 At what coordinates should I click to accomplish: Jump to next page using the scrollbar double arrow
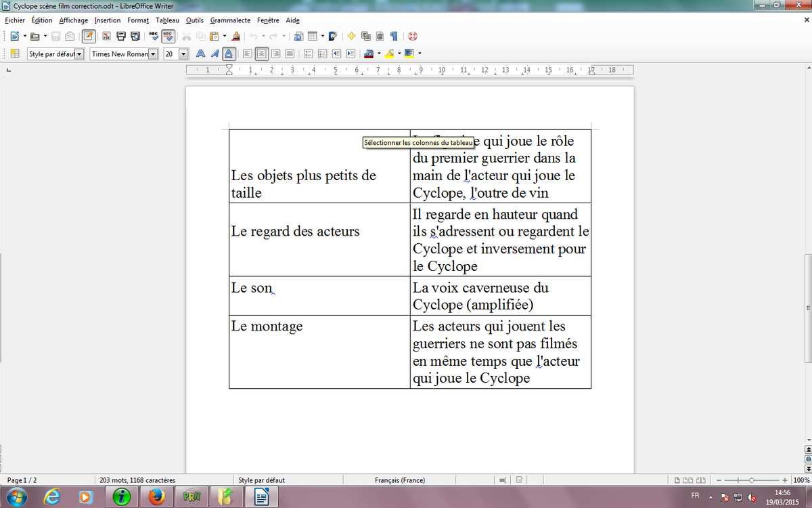[808, 467]
